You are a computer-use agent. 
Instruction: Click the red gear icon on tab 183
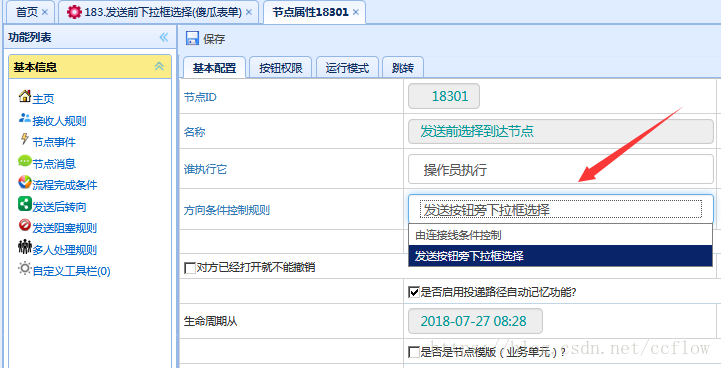point(74,12)
